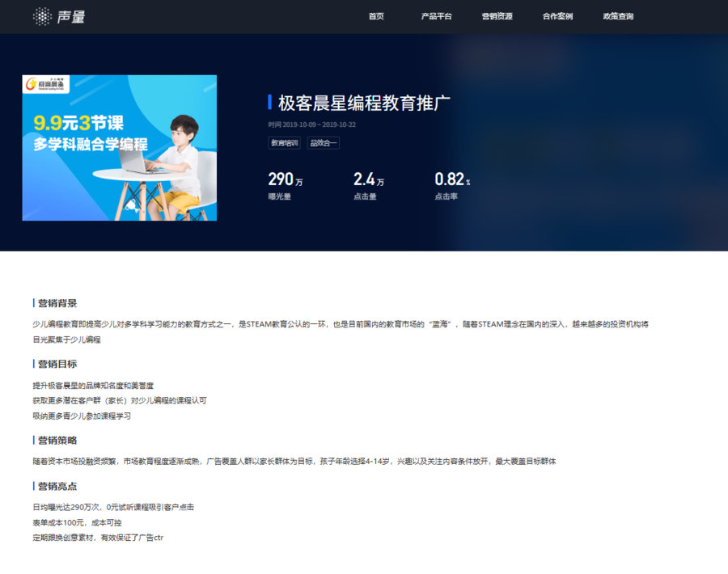
Task: Click the 教育培训 tag
Action: click(284, 143)
